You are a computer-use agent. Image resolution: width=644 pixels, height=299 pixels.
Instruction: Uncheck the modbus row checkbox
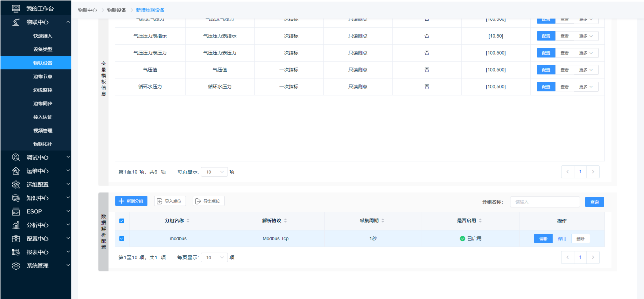121,239
